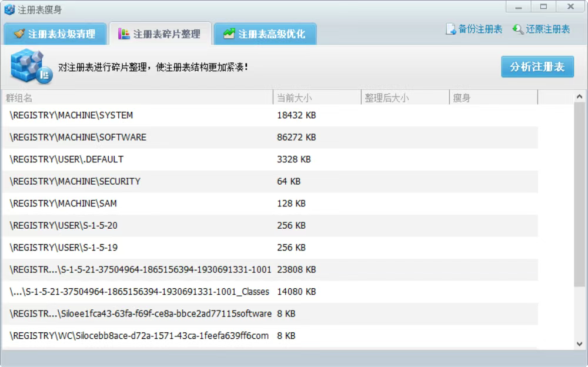Click the scrollbar up arrow
The image size is (588, 367).
579,97
